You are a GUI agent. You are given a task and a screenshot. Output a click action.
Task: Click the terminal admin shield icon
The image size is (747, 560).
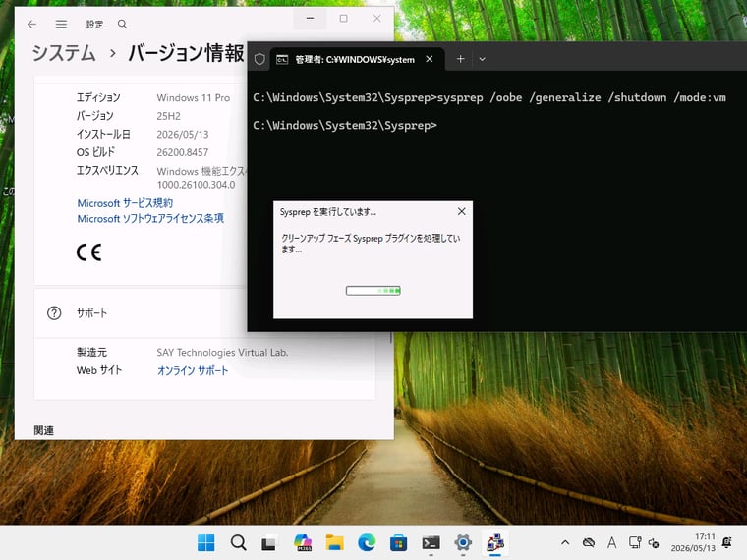pyautogui.click(x=259, y=59)
